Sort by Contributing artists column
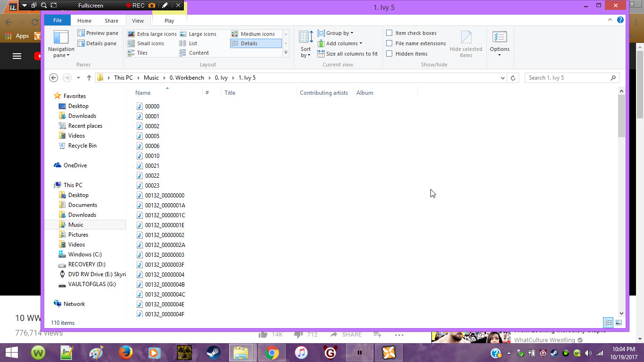 [324, 93]
